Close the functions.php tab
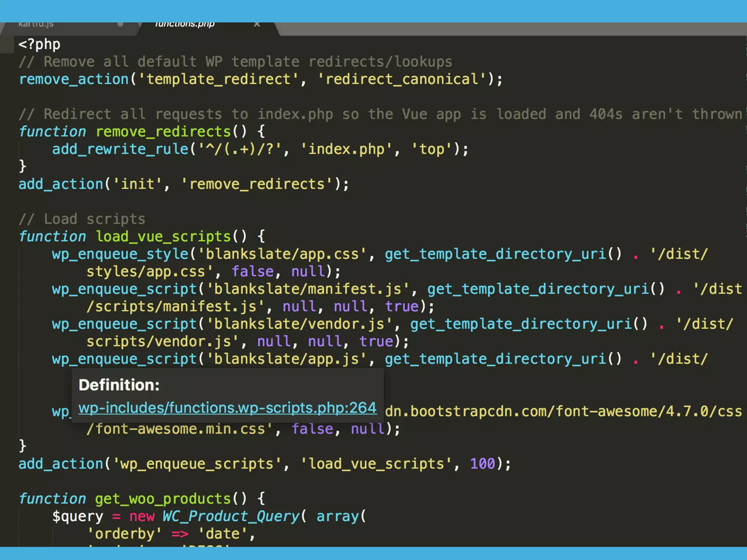Image resolution: width=747 pixels, height=560 pixels. coord(257,25)
